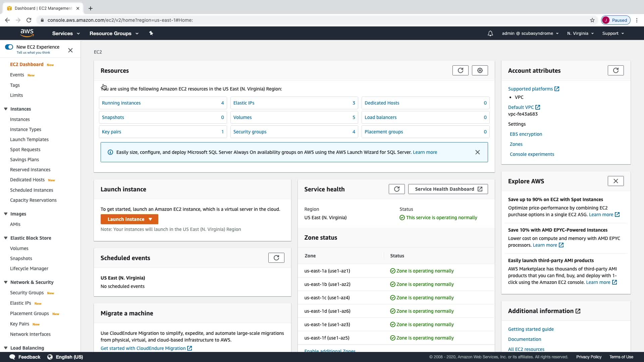Click the pin shortcut icon in navbar

point(151,33)
